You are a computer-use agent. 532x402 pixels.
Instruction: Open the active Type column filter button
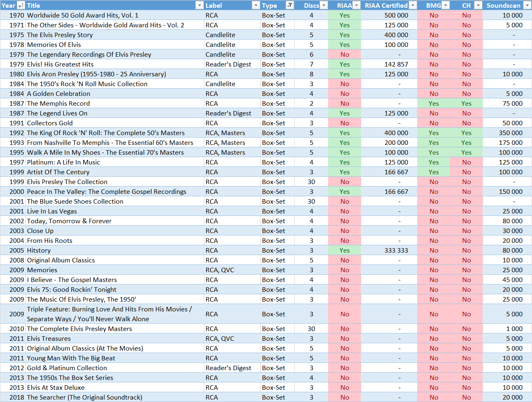pos(290,5)
